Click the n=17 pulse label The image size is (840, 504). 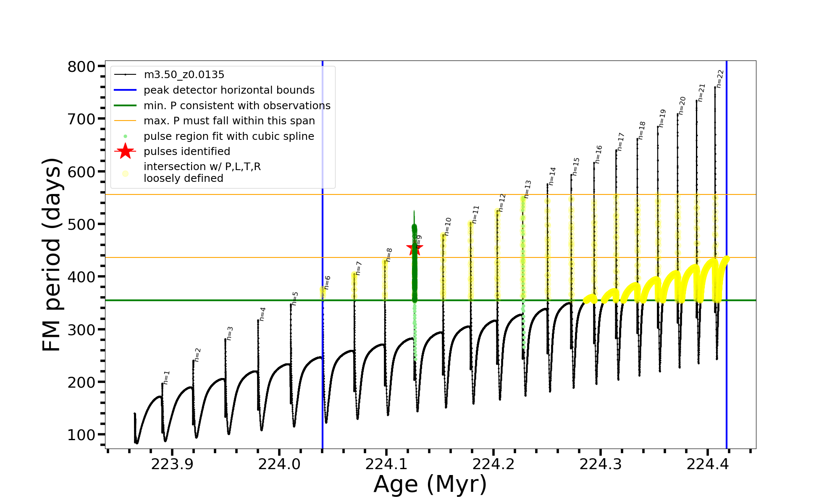[x=621, y=142]
